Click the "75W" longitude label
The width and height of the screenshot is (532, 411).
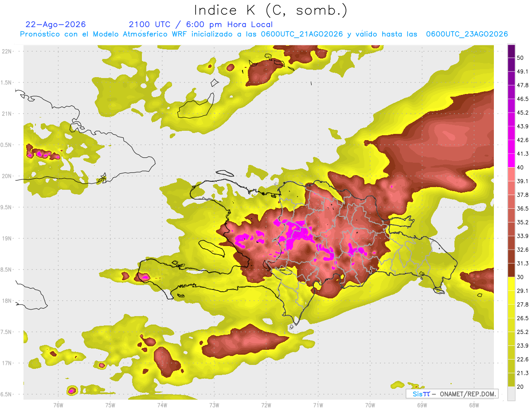[110, 405]
